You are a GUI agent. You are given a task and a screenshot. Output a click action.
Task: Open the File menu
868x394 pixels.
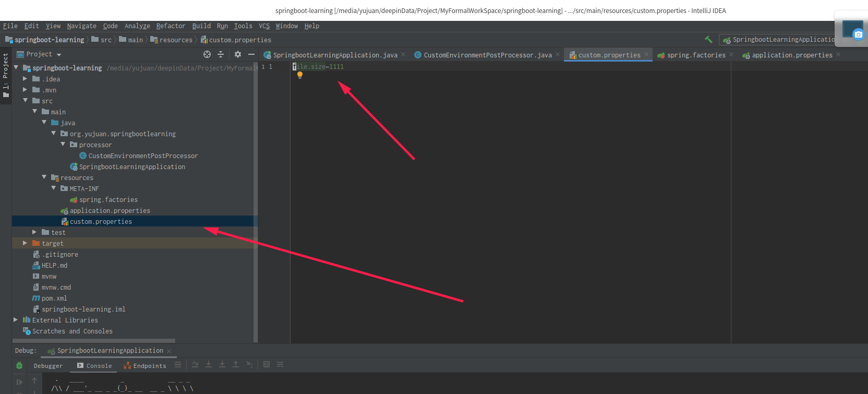tap(10, 26)
